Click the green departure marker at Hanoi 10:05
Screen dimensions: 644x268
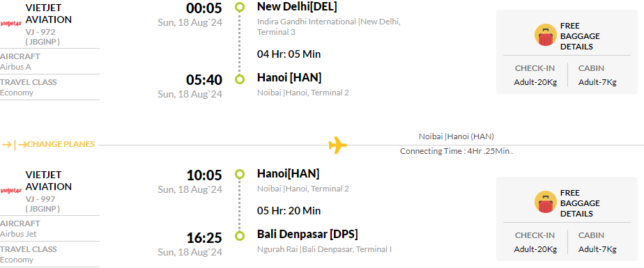coord(240,175)
